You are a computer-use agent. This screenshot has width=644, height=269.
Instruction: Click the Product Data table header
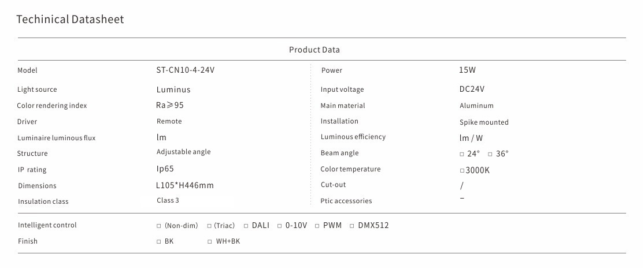click(x=314, y=50)
